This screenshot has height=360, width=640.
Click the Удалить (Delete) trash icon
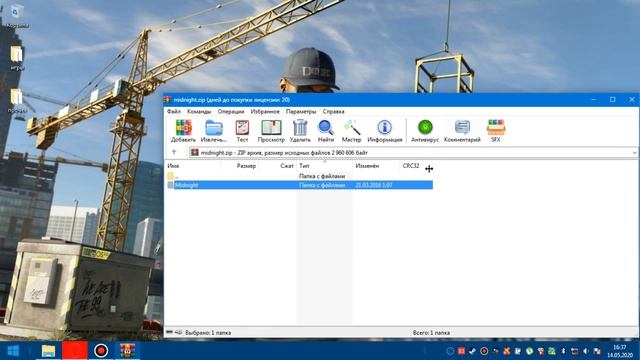coord(300,131)
